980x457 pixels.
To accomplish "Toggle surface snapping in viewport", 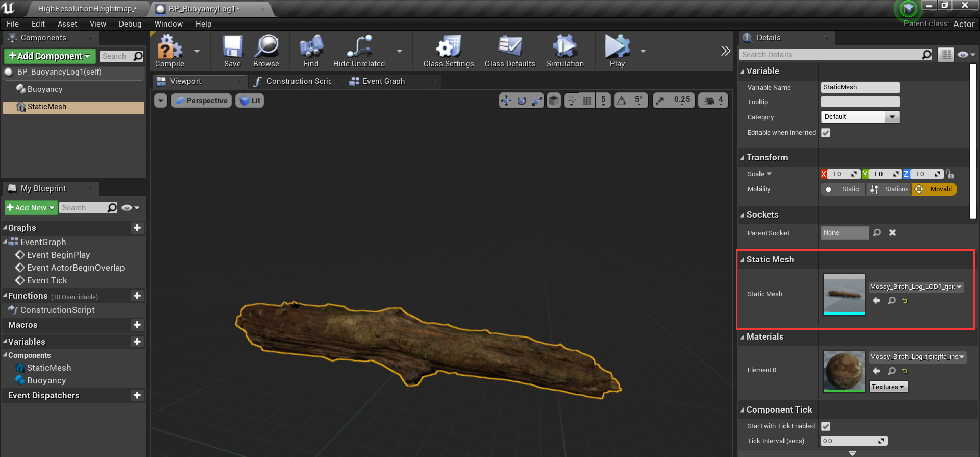I will [x=572, y=101].
